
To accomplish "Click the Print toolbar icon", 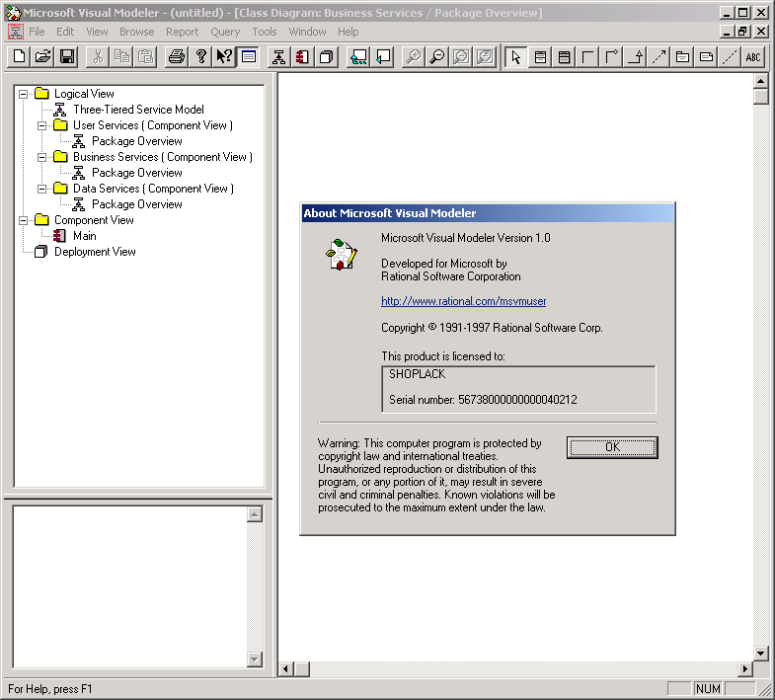I will point(177,57).
